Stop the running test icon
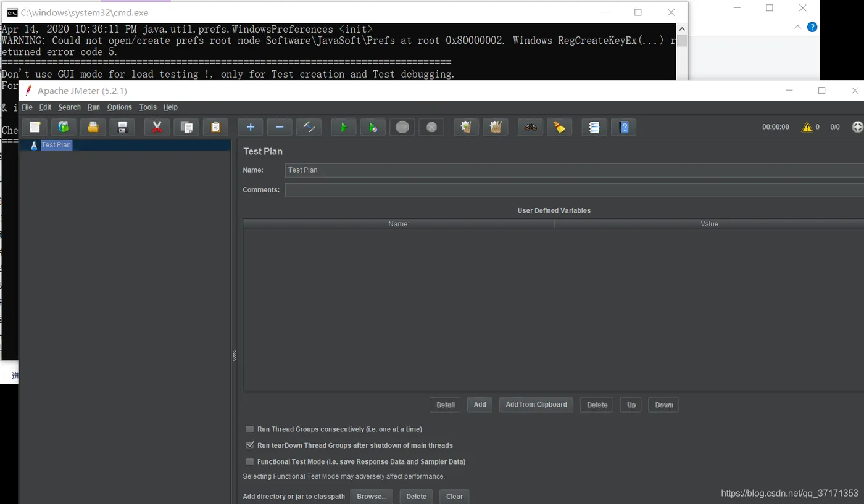The height and width of the screenshot is (504, 864). tap(402, 127)
